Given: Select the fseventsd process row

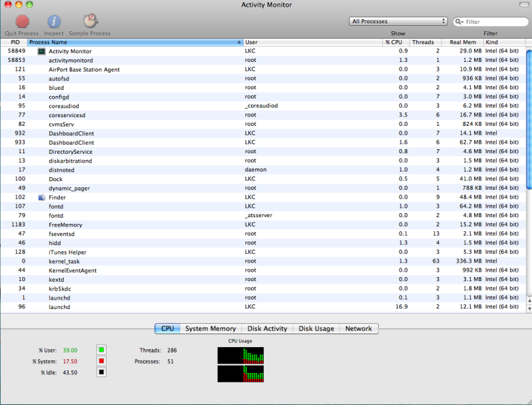Looking at the screenshot, I should (263, 234).
